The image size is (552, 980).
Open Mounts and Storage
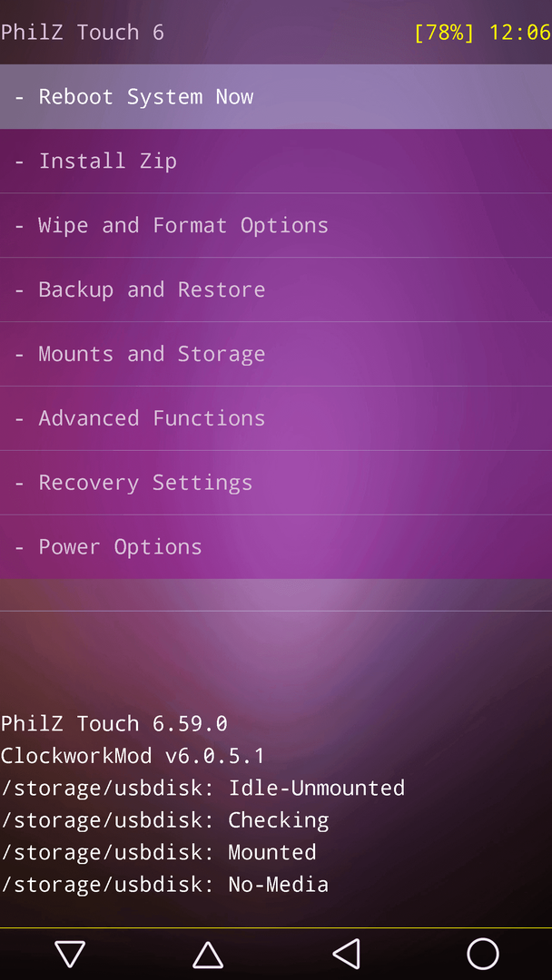(276, 355)
